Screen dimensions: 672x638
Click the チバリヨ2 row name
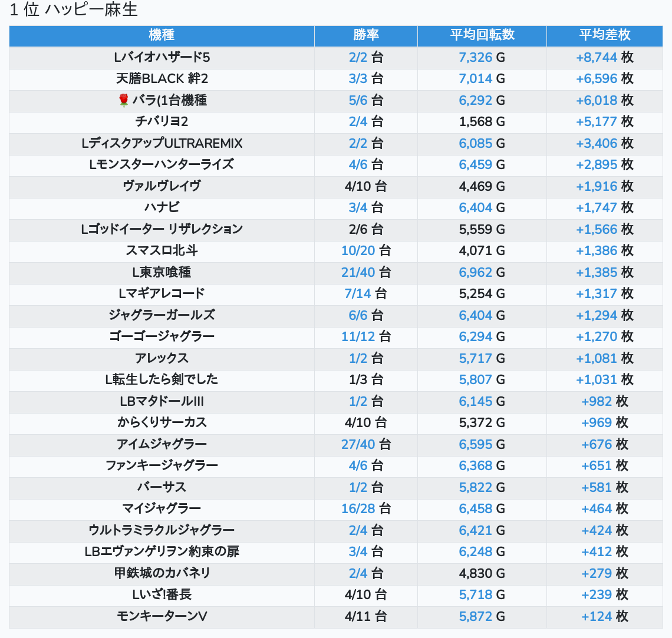162,121
